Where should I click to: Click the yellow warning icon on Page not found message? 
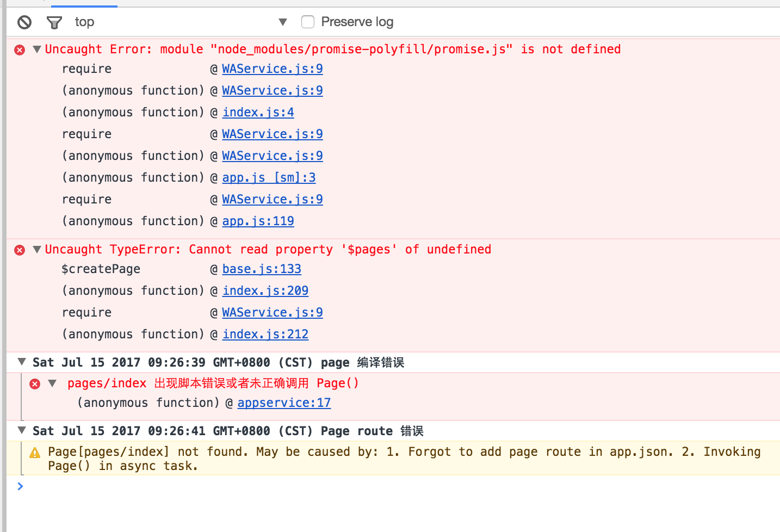point(35,451)
